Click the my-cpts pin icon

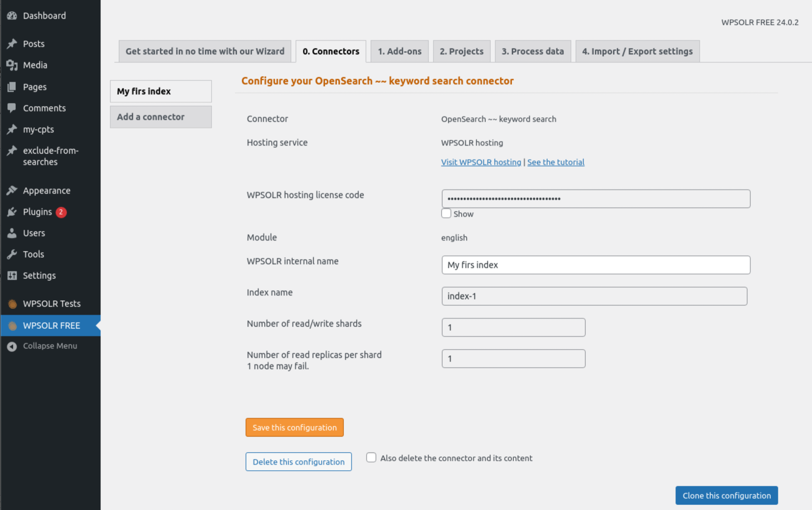(12, 129)
